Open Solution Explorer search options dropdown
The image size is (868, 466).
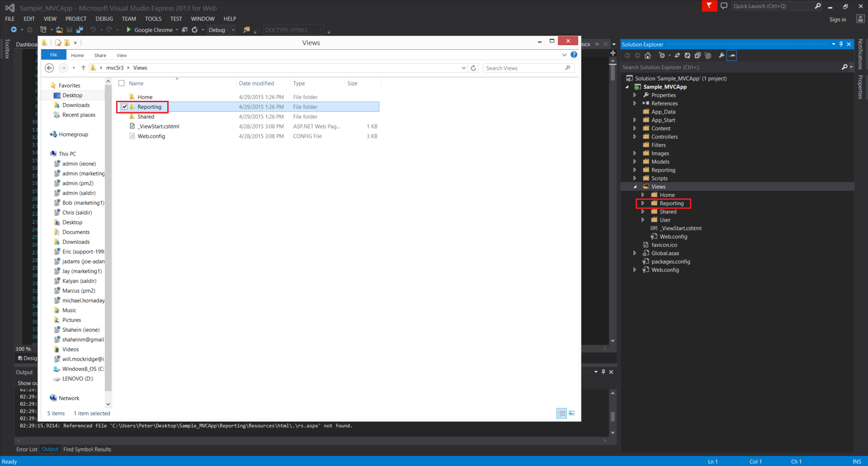[x=851, y=67]
